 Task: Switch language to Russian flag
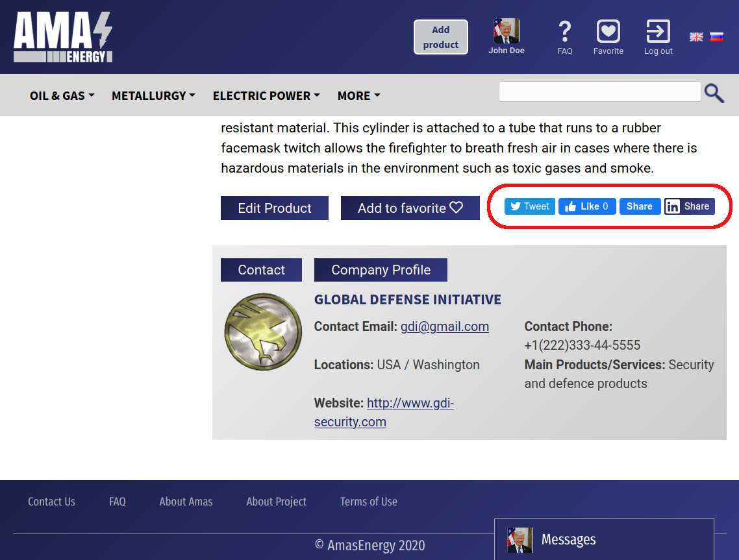point(716,37)
